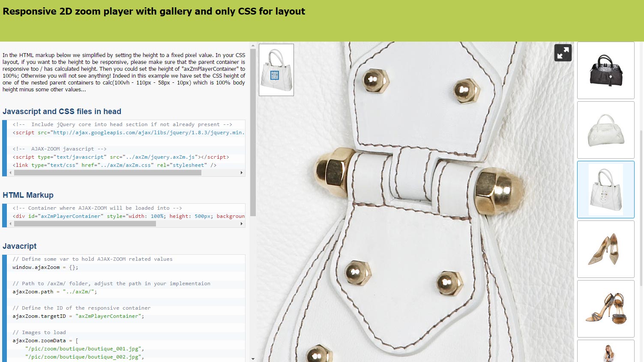
Task: Click the page title 'Responsive 2D zoom player'
Action: point(154,12)
